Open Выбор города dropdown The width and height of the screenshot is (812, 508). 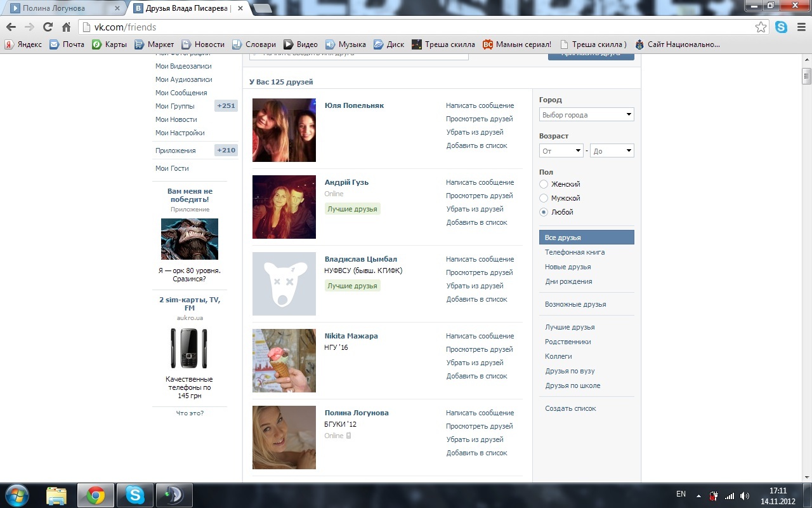point(586,115)
